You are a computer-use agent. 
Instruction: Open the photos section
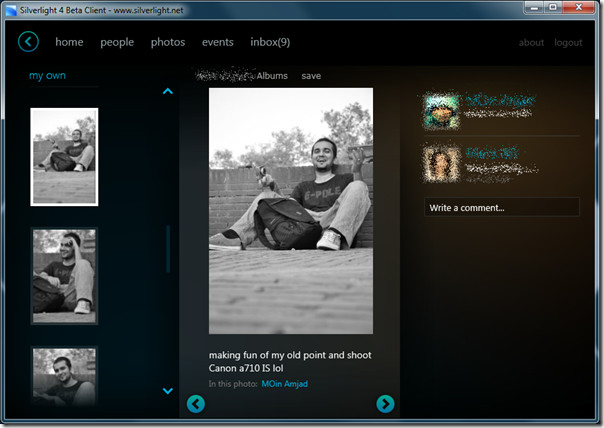click(x=168, y=42)
